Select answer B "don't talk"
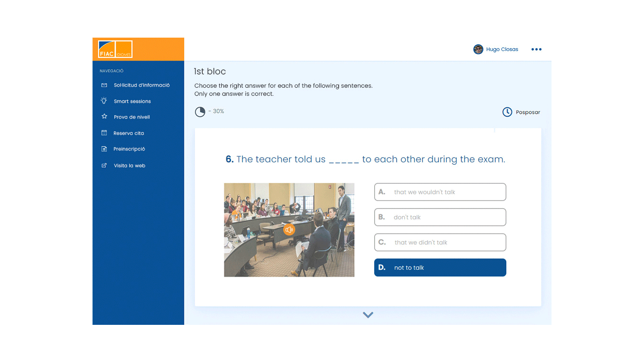644x362 pixels. click(440, 217)
